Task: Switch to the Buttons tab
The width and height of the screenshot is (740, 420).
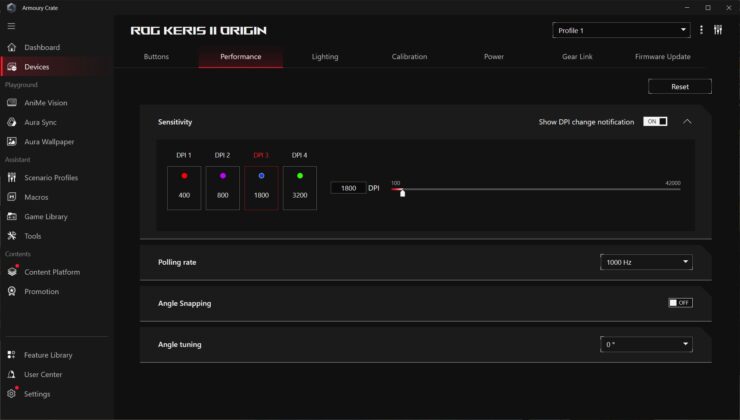Action: [x=156, y=57]
